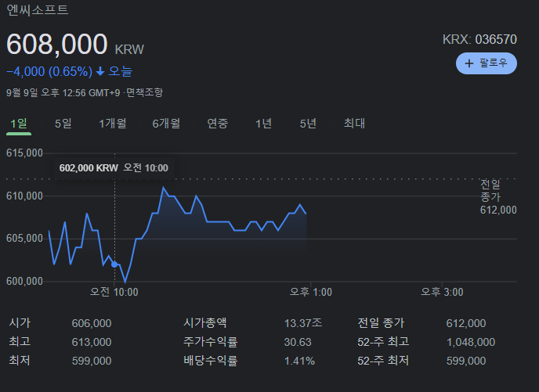The image size is (539, 392).
Task: Click the 608,000 current price
Action: 57,44
